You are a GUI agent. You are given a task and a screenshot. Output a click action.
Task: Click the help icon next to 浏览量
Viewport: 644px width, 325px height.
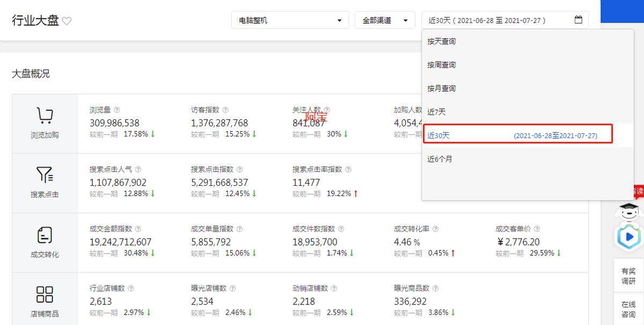tap(117, 109)
